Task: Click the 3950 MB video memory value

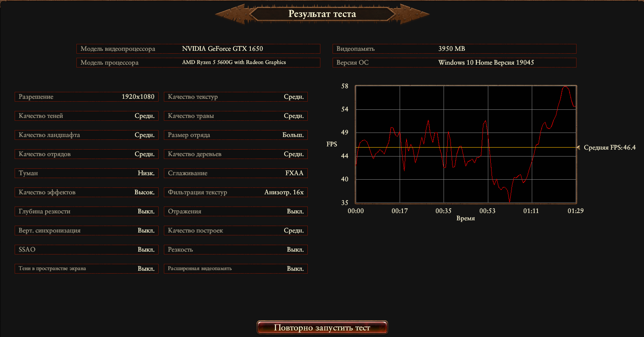Action: point(452,49)
